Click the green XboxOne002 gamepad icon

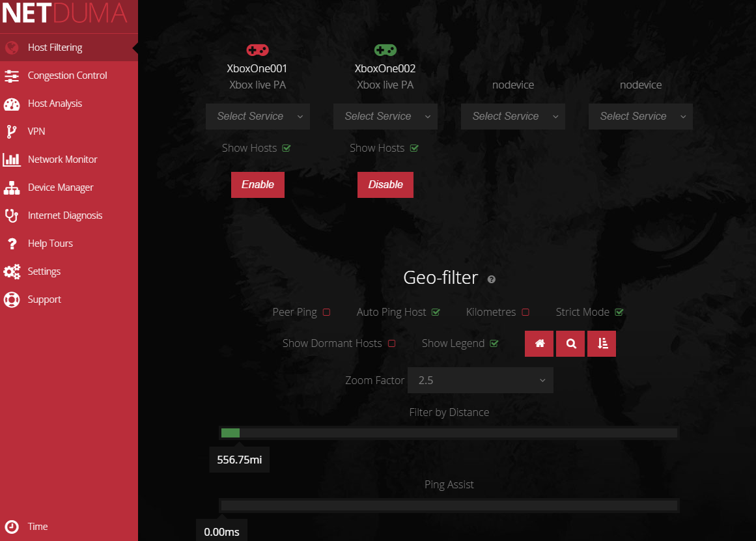point(385,49)
